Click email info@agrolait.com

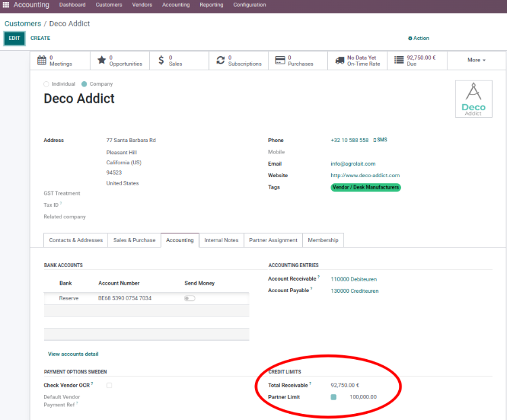pos(353,164)
